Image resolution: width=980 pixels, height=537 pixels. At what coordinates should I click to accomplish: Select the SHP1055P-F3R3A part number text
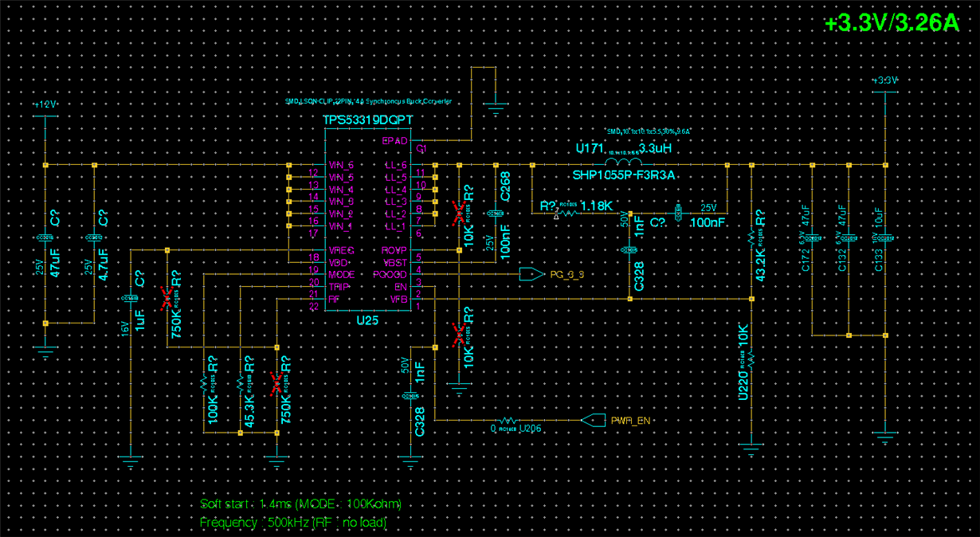point(624,175)
